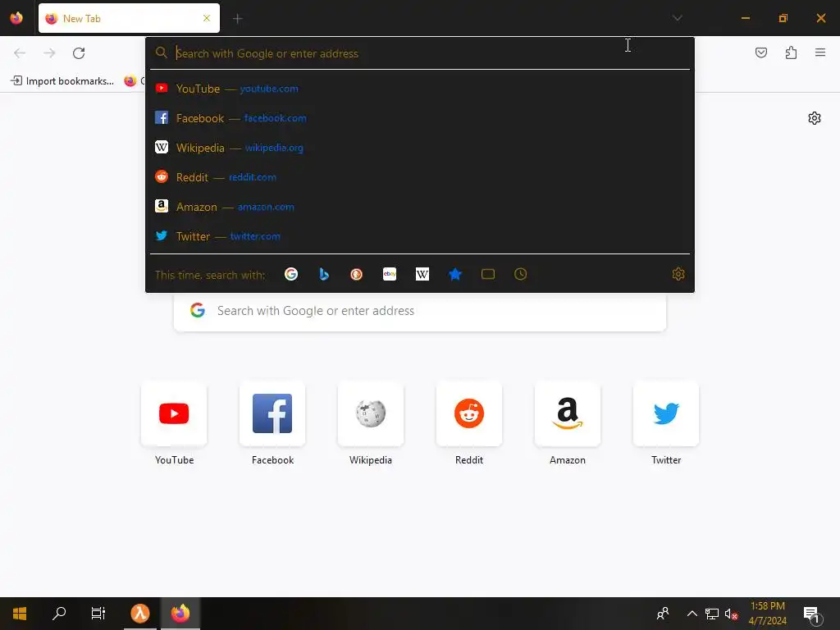Screen dimensions: 840x630
Task: Search history with clock icon
Action: pos(520,274)
